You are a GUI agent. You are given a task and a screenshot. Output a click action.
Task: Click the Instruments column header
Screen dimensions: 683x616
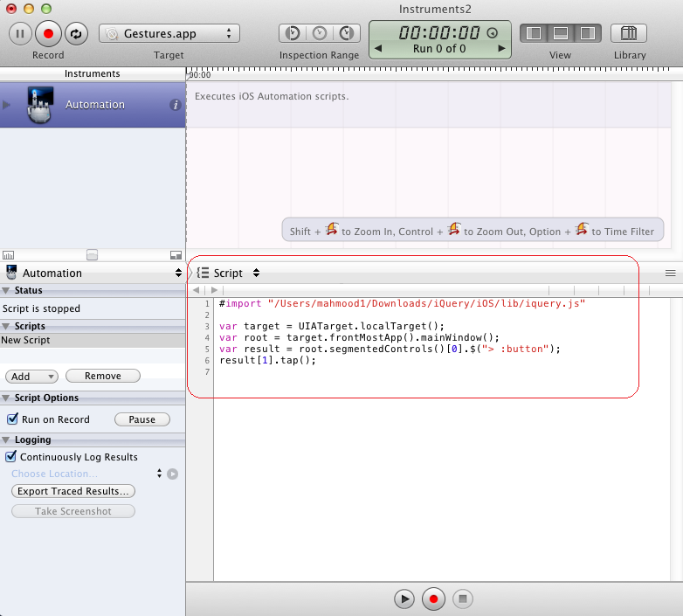[93, 73]
